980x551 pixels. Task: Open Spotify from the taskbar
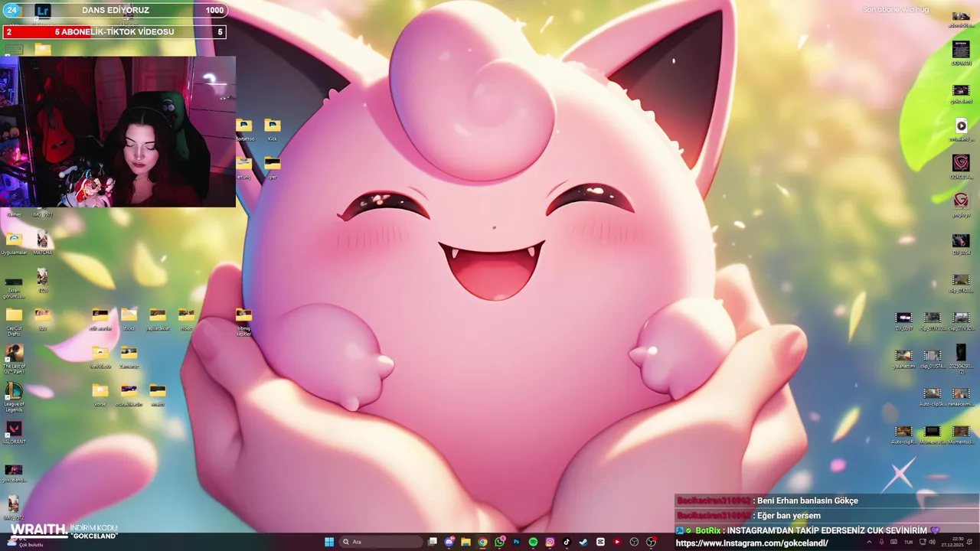pos(533,542)
